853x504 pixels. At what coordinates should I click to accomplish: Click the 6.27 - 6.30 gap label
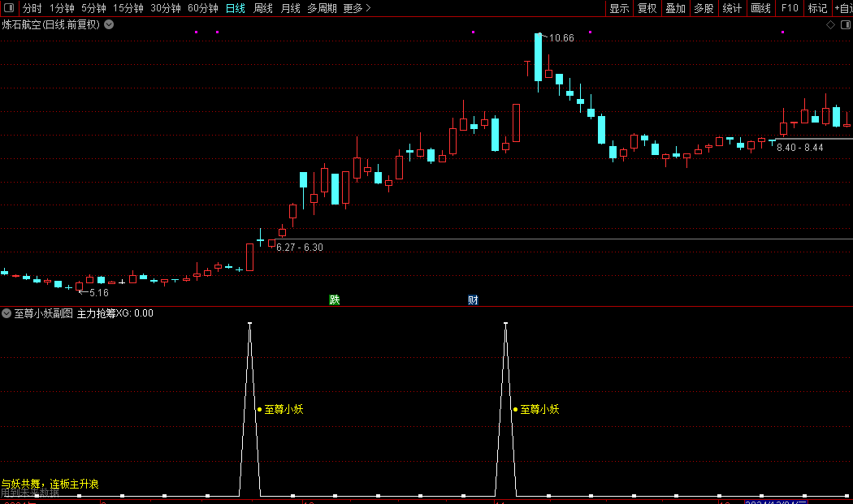300,248
